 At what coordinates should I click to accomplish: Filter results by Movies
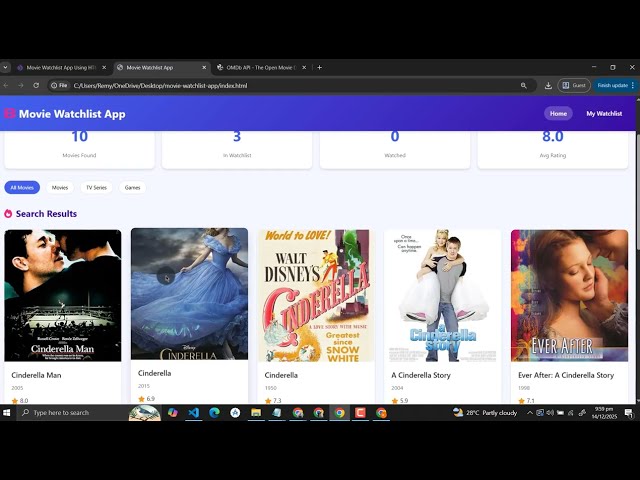click(60, 187)
